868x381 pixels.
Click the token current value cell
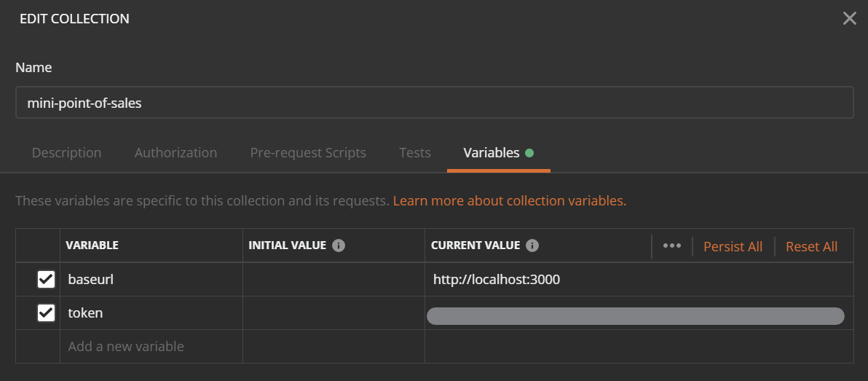click(x=635, y=315)
